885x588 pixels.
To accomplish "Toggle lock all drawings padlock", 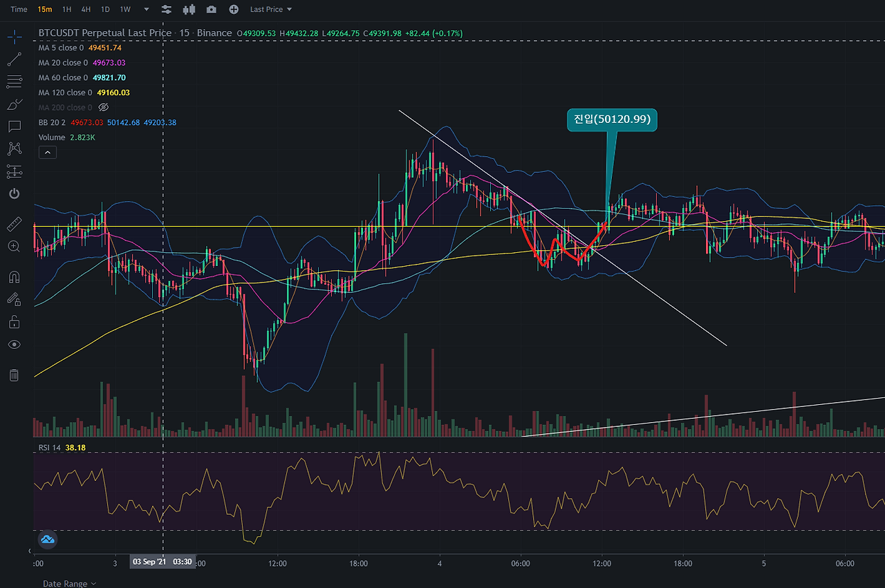I will coord(14,322).
